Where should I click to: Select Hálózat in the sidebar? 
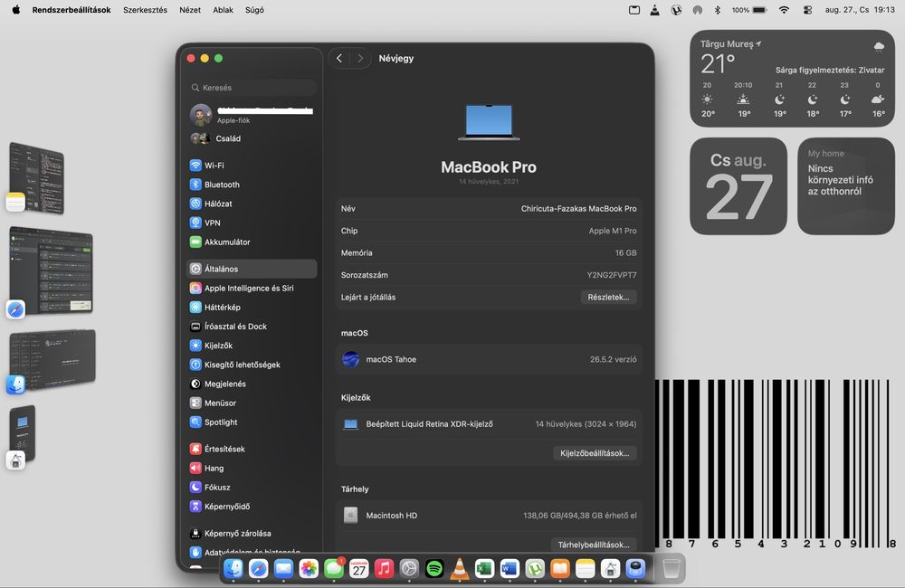tap(252, 204)
